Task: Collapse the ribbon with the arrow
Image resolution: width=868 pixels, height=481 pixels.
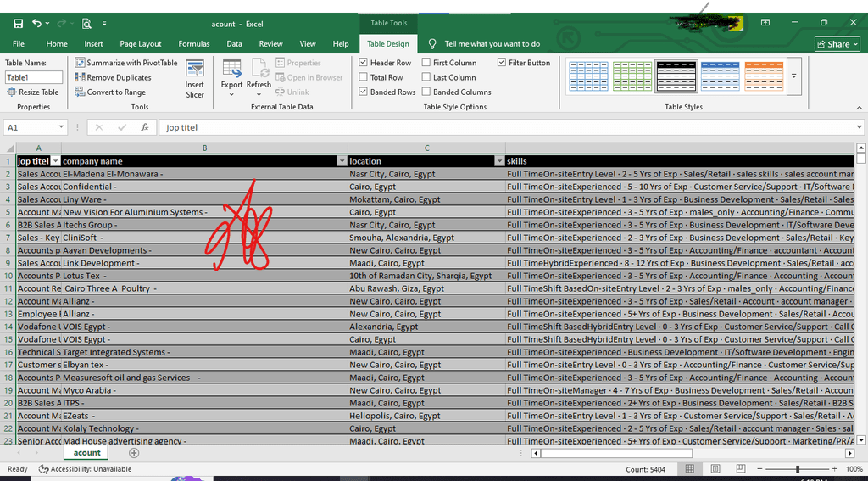Action: point(860,108)
